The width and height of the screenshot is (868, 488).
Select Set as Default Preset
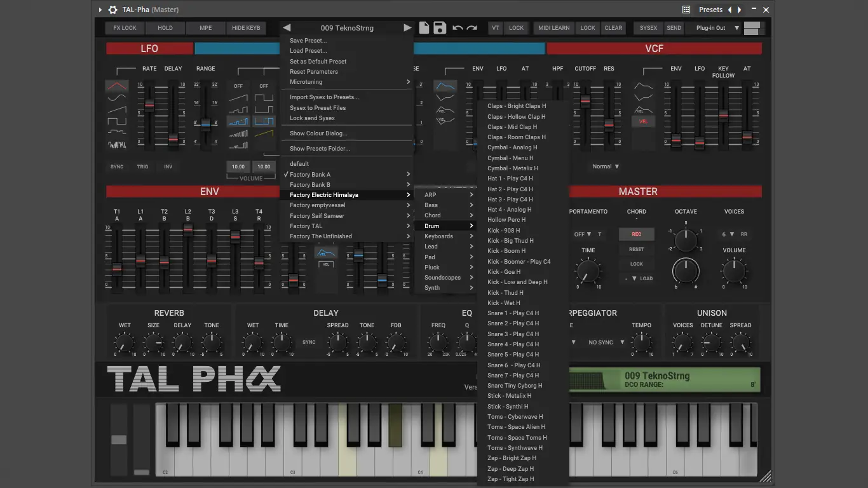pos(346,62)
